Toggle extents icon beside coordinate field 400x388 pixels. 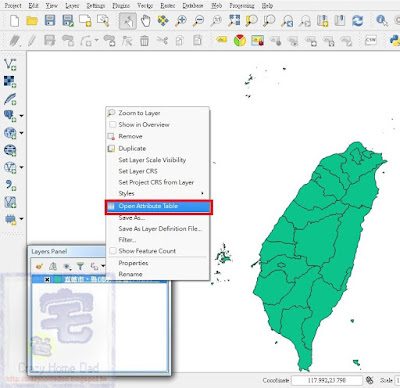(370, 380)
